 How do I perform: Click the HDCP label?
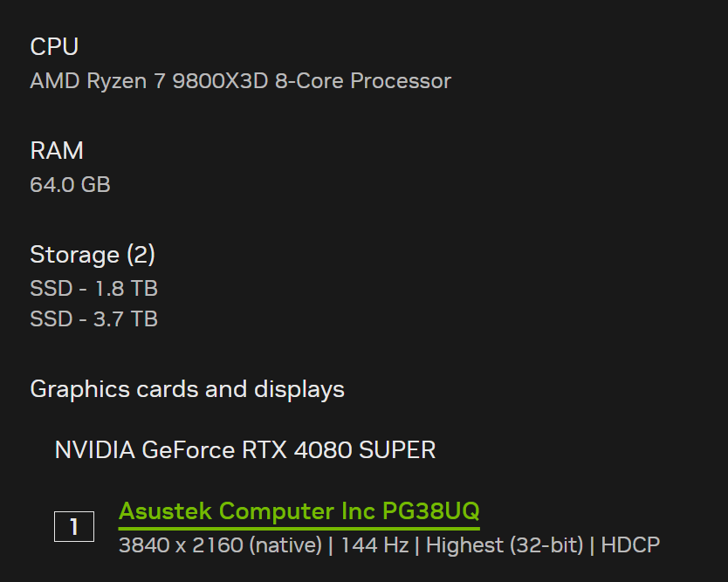coord(631,545)
